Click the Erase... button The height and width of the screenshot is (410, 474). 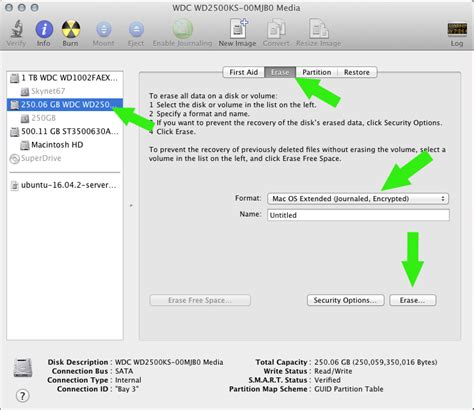tap(413, 300)
